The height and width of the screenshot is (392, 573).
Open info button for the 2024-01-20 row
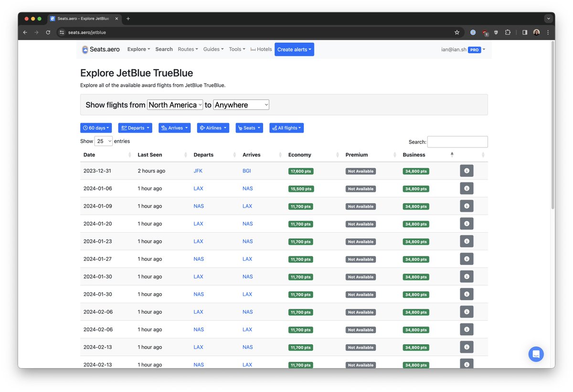[467, 223]
